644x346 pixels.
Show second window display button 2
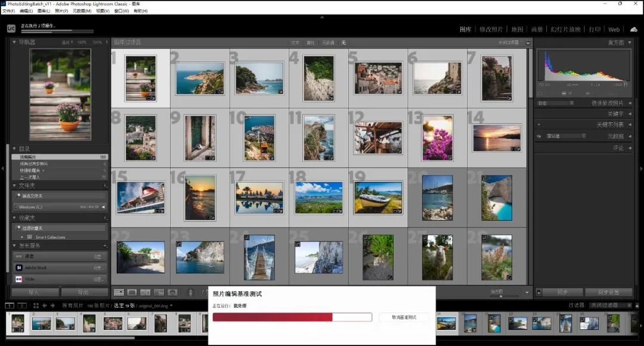[22, 305]
